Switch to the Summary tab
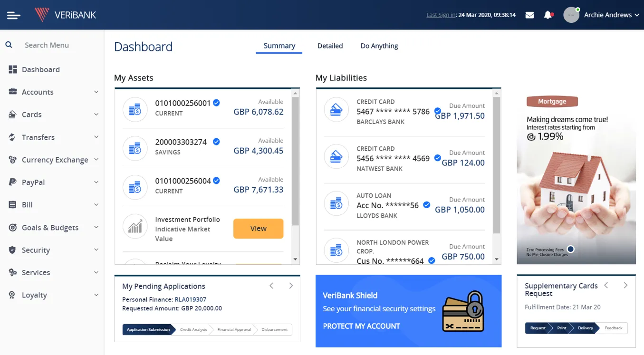 point(279,46)
